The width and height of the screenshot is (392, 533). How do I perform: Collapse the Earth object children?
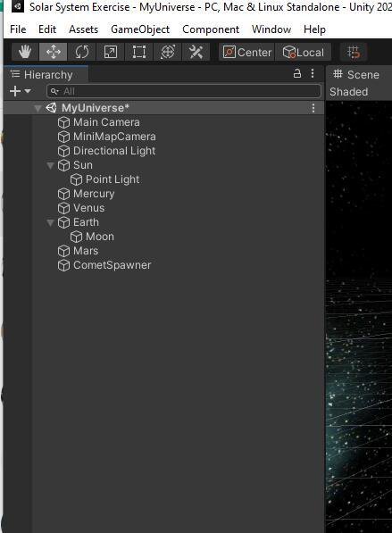(50, 222)
